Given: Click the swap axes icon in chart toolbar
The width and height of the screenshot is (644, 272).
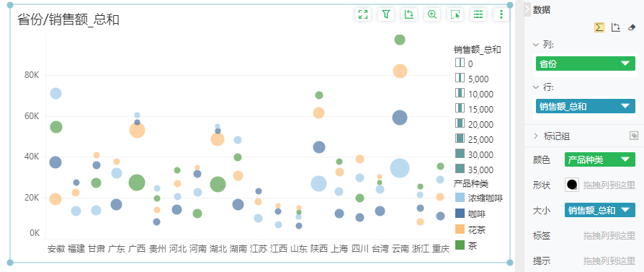Looking at the screenshot, I should 408,14.
